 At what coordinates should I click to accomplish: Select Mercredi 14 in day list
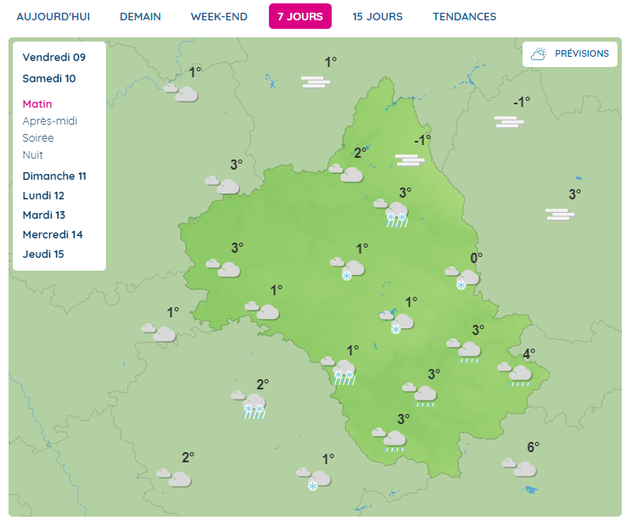[x=52, y=235]
